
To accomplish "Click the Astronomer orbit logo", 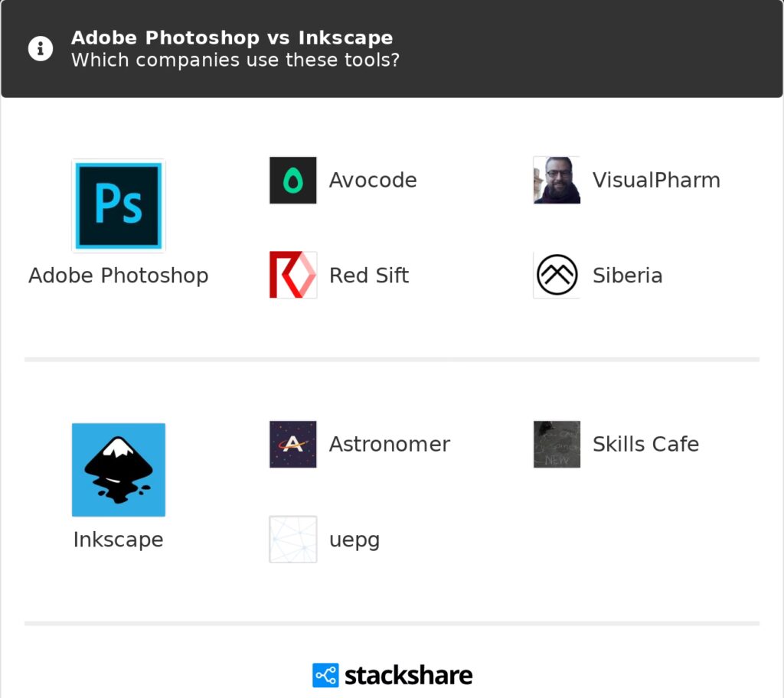I will click(x=293, y=444).
